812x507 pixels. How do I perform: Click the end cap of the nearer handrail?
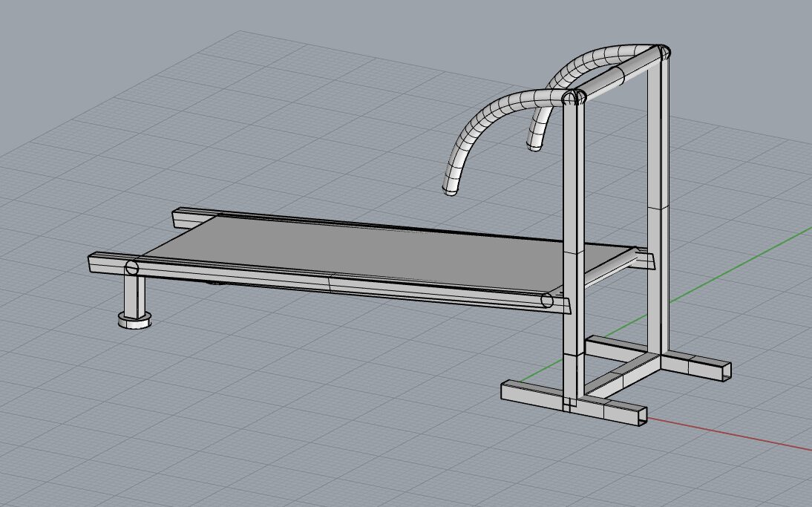pos(449,191)
